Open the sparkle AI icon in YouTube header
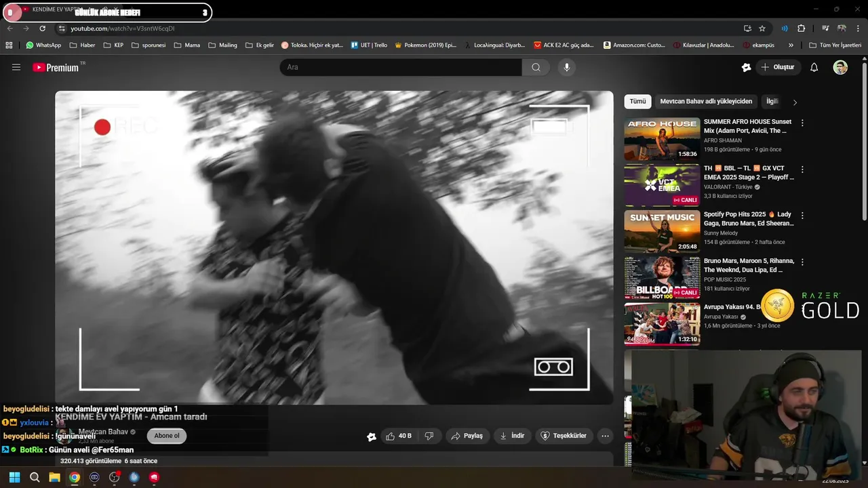Viewport: 868px width, 488px height. 747,67
